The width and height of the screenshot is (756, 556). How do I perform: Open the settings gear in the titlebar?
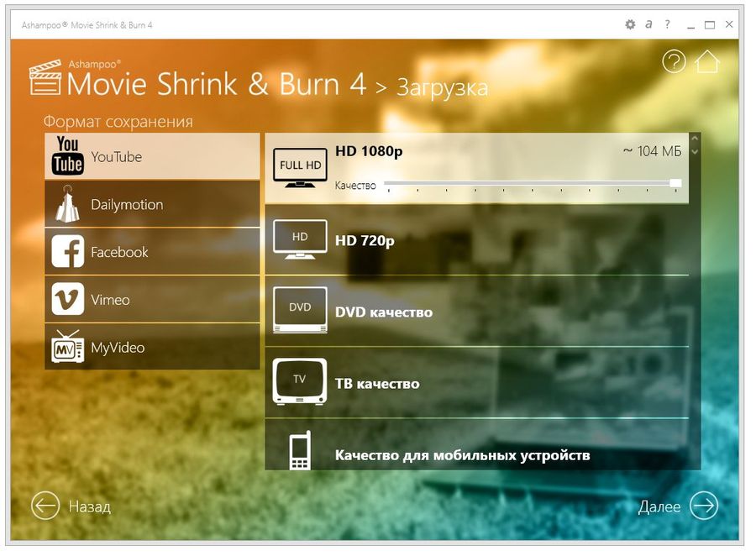pos(628,24)
